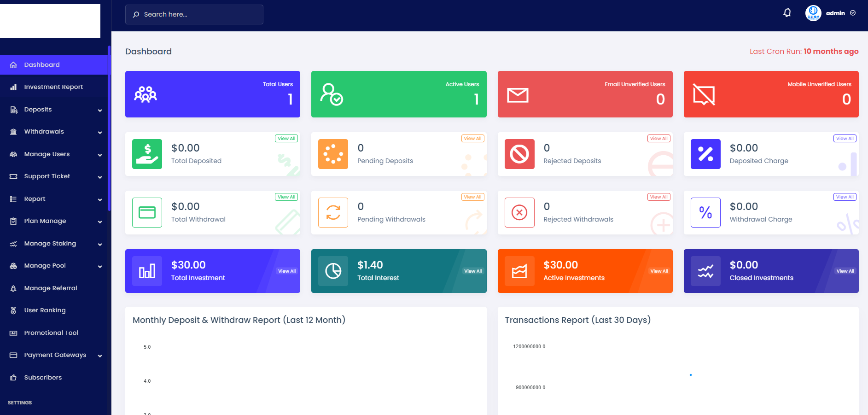Click the search magnifier icon
This screenshot has height=415, width=868.
pyautogui.click(x=136, y=15)
